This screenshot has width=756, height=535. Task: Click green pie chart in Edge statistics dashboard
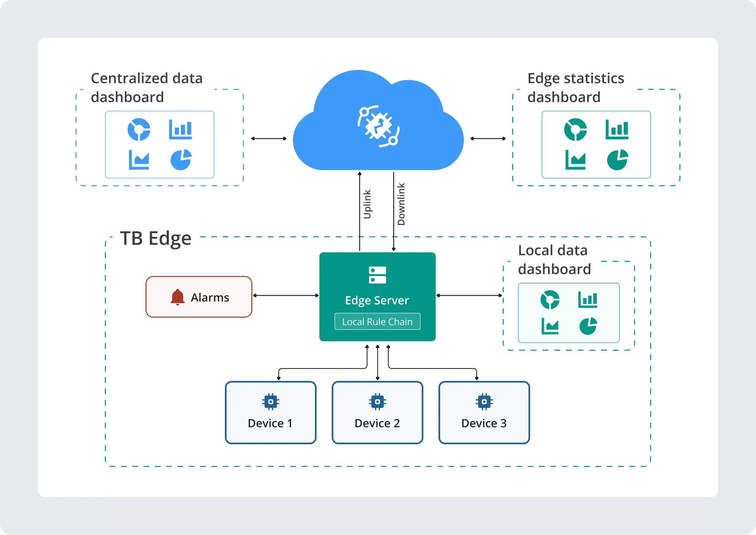coord(617,160)
